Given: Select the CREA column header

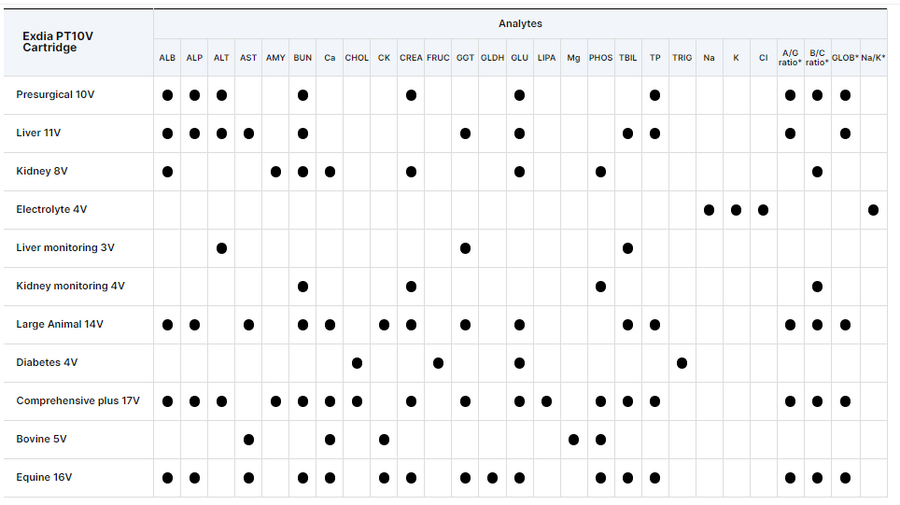Looking at the screenshot, I should point(411,58).
